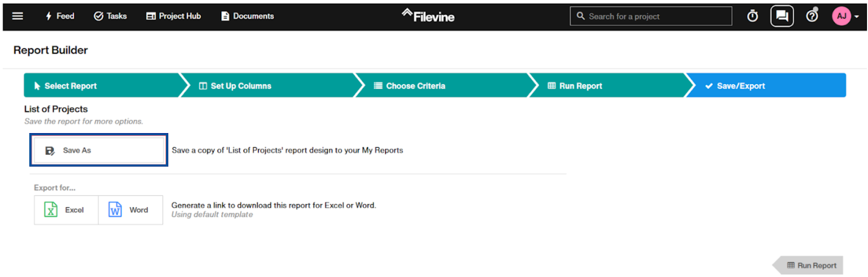The width and height of the screenshot is (868, 277).
Task: Open the help question mark icon
Action: (812, 16)
